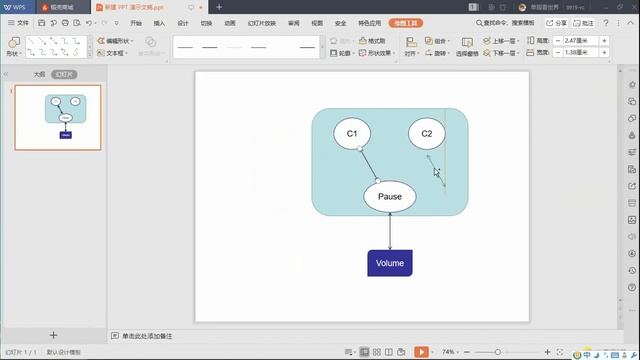Image resolution: width=640 pixels, height=360 pixels.
Task: Switch to the 特色应用 ribbon tab
Action: (x=370, y=23)
